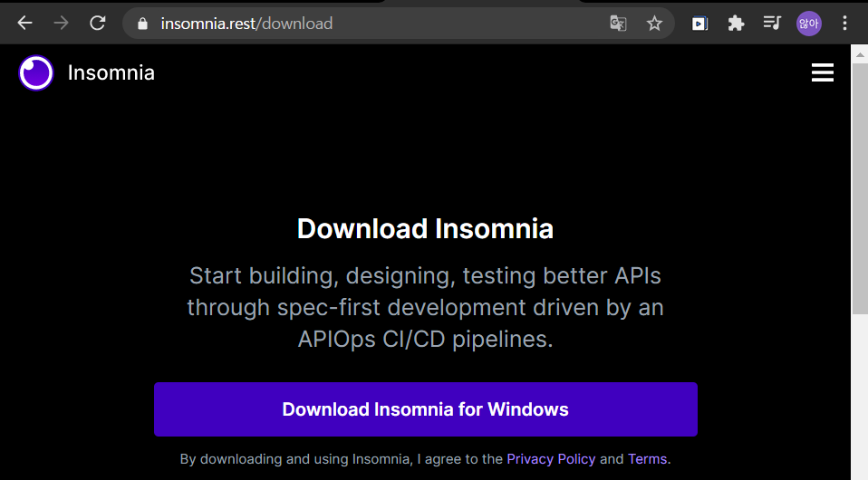The width and height of the screenshot is (868, 480).
Task: Open the Extensions puzzle icon
Action: (736, 24)
